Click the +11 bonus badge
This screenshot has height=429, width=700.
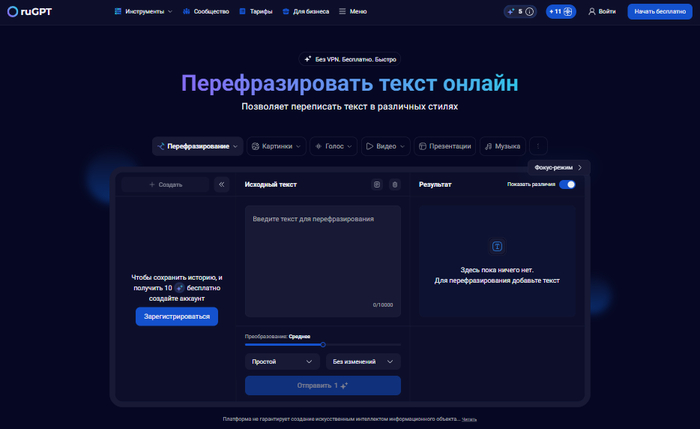(560, 12)
